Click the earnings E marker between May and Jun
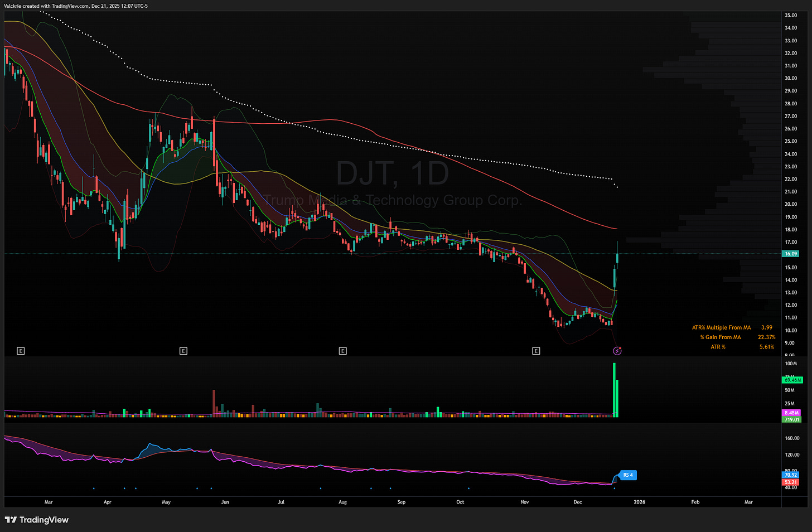 tap(183, 351)
